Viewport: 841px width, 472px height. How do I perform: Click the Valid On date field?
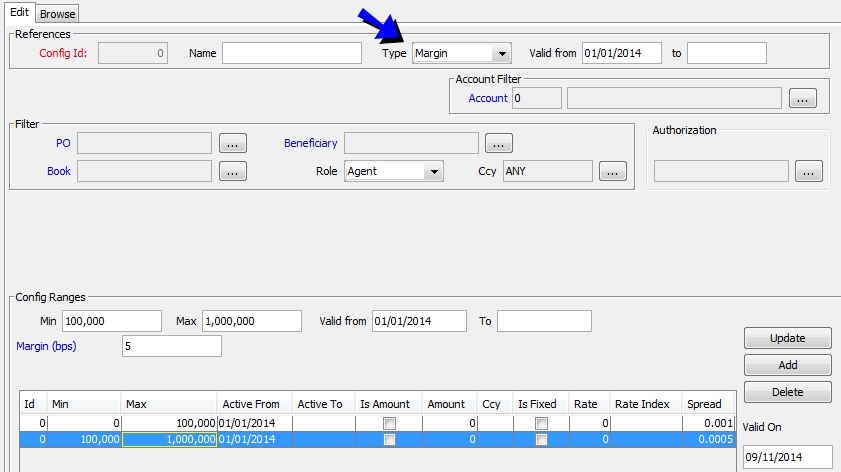[x=787, y=457]
